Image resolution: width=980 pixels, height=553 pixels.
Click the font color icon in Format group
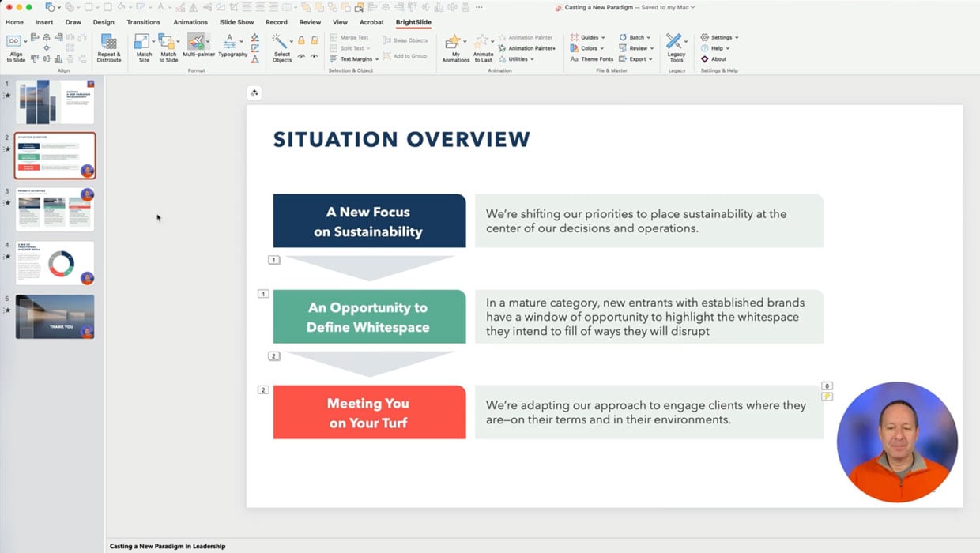point(254,59)
